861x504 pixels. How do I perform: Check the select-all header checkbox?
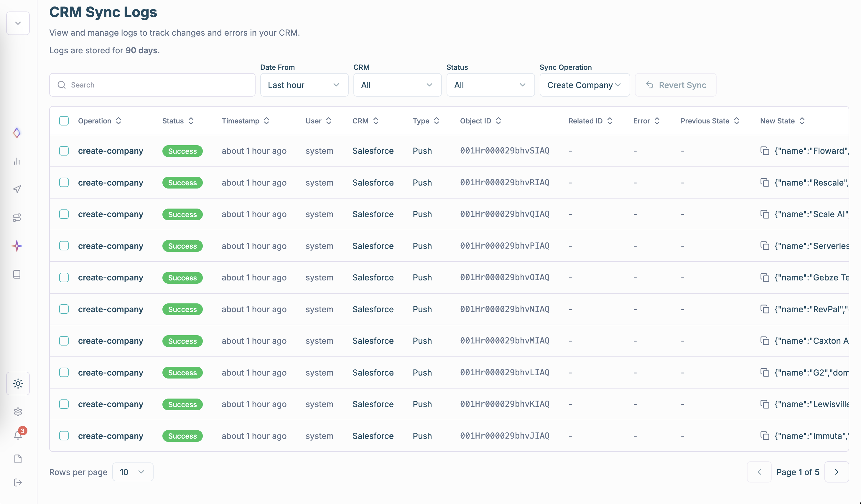click(64, 121)
